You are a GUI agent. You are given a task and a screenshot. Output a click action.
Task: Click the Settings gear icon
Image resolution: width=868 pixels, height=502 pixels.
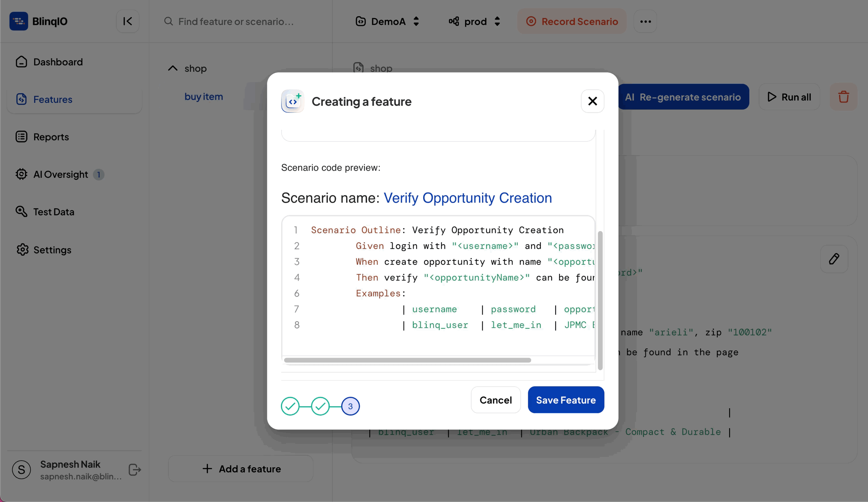pos(22,249)
